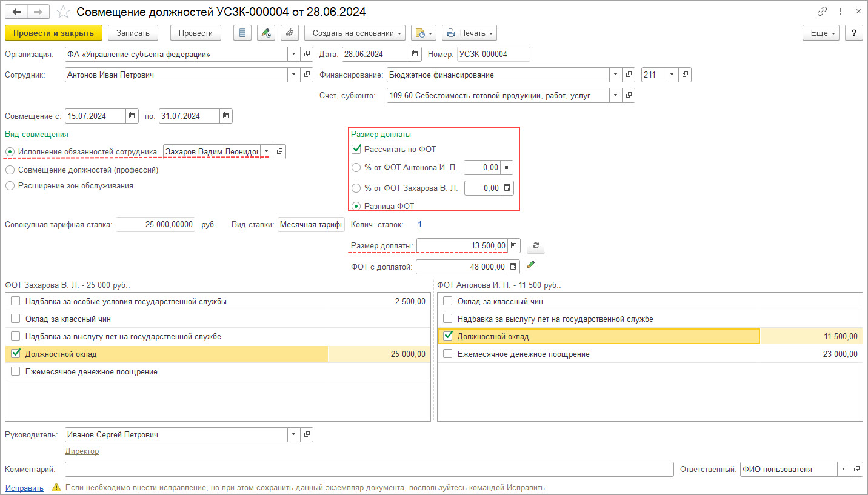Select the Разница ФОТ radio button

pyautogui.click(x=356, y=206)
